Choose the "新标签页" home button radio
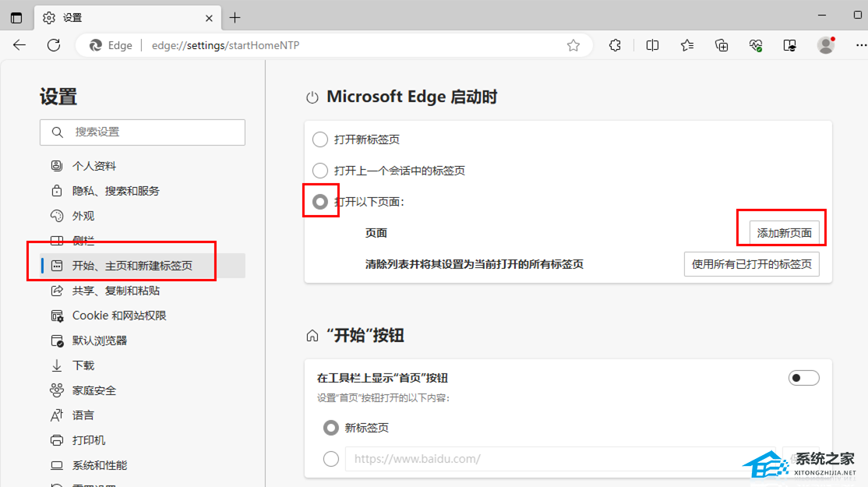 (331, 428)
